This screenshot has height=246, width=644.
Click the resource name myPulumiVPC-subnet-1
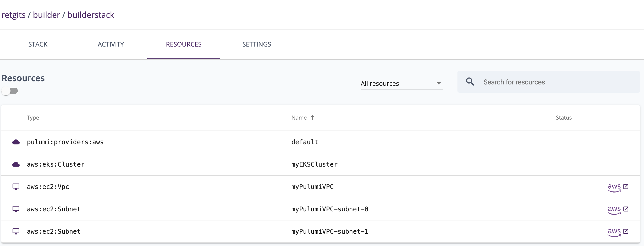click(330, 231)
